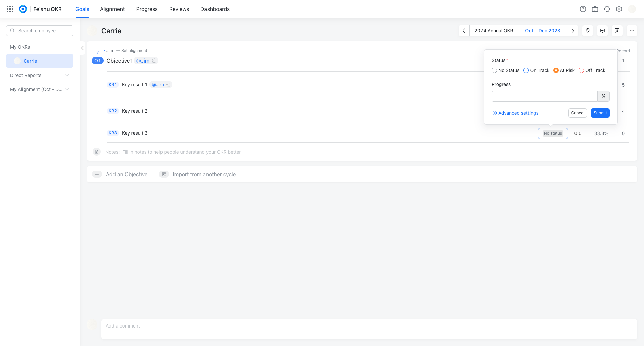Open the settings gear
Viewport: 644px width, 346px height.
[619, 9]
